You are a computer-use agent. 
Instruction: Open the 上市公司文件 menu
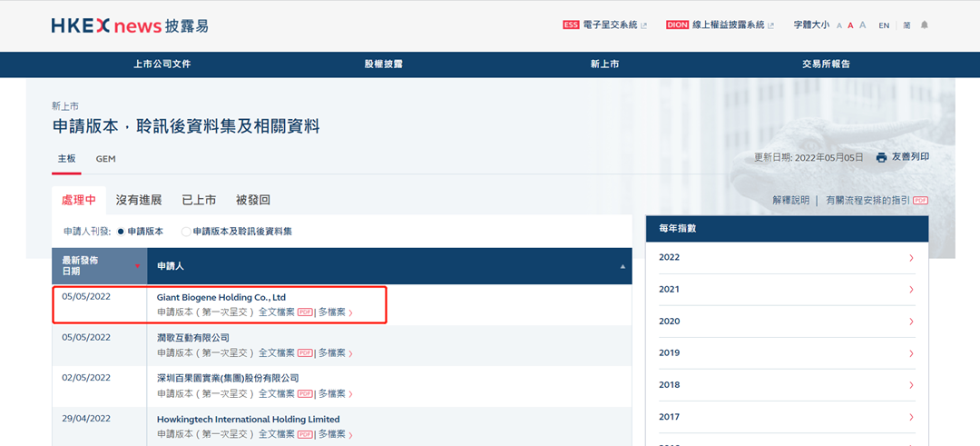pos(162,64)
